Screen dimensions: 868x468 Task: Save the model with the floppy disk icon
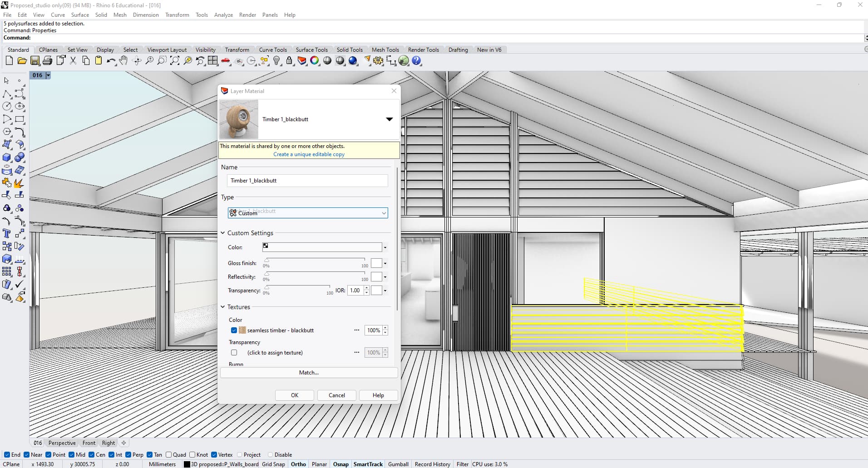(35, 60)
